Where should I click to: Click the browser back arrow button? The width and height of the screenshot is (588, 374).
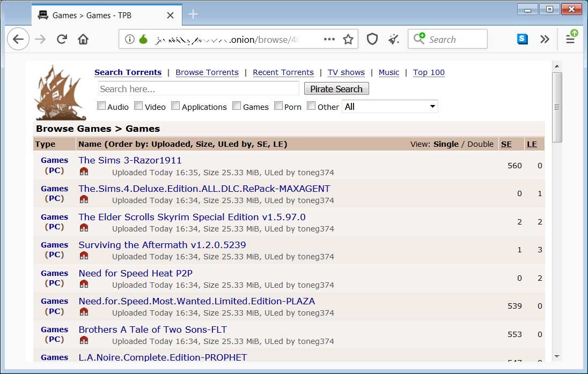click(x=18, y=39)
